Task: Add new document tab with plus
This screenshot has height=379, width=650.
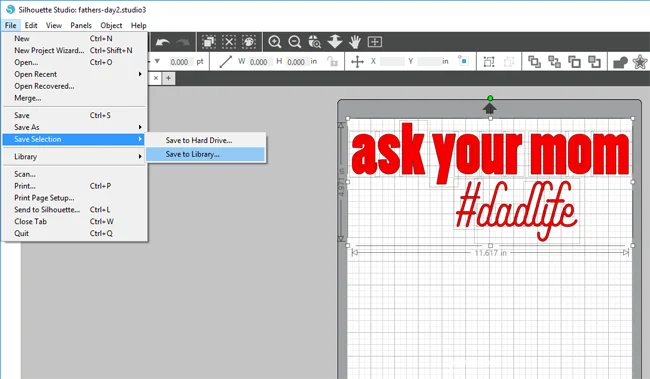Action: click(x=168, y=78)
